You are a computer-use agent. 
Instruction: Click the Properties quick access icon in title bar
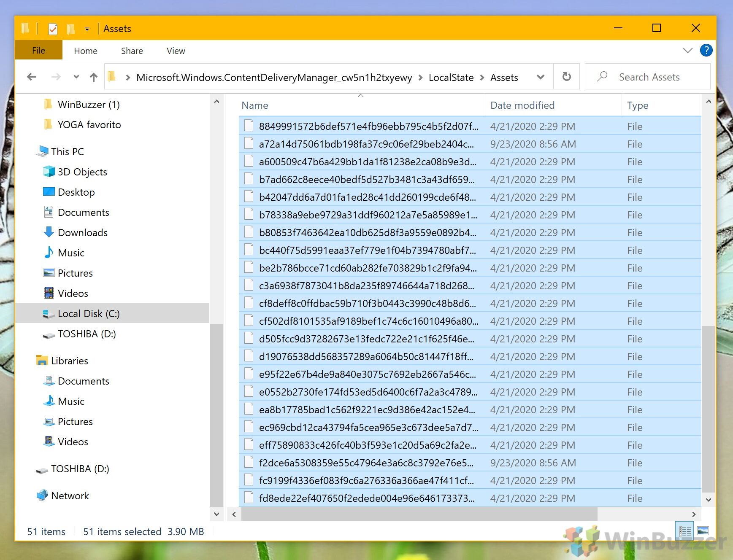(53, 29)
